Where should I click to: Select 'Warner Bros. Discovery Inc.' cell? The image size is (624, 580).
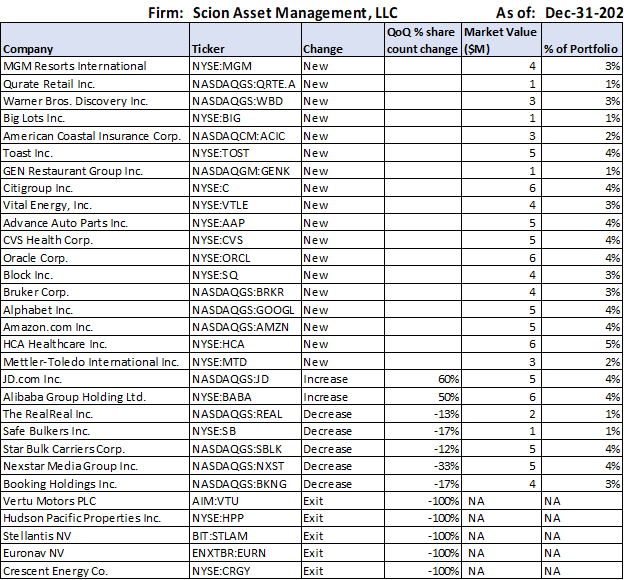(95, 101)
